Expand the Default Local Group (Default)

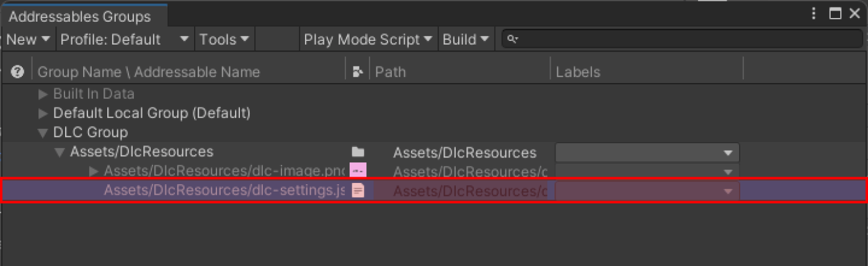pos(43,113)
